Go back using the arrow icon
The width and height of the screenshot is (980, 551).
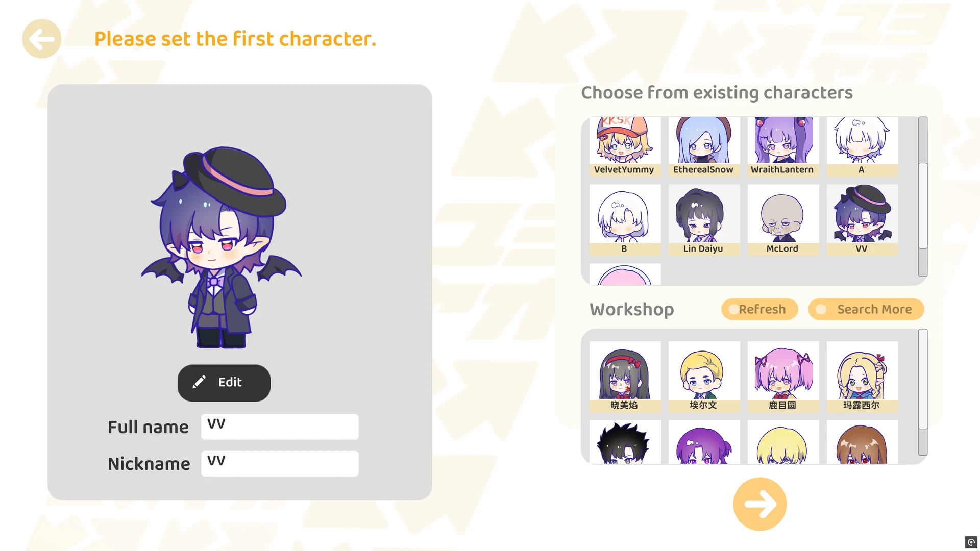(x=42, y=39)
